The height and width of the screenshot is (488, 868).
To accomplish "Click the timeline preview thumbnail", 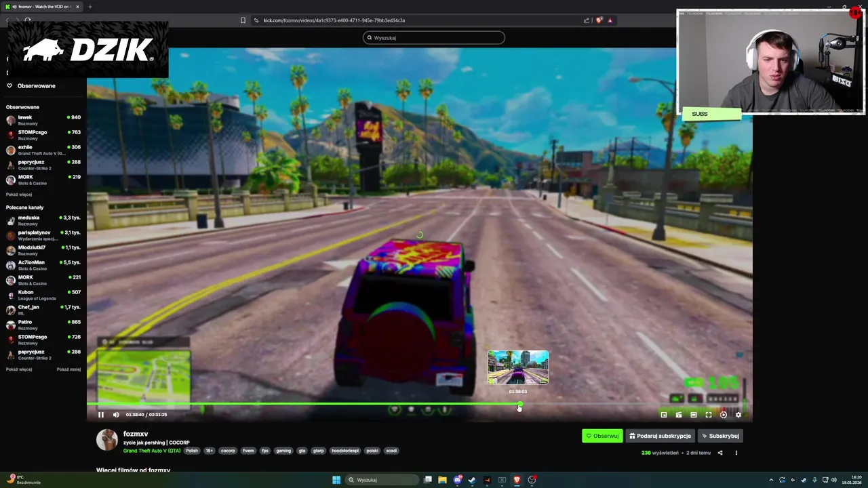I will pos(518,367).
